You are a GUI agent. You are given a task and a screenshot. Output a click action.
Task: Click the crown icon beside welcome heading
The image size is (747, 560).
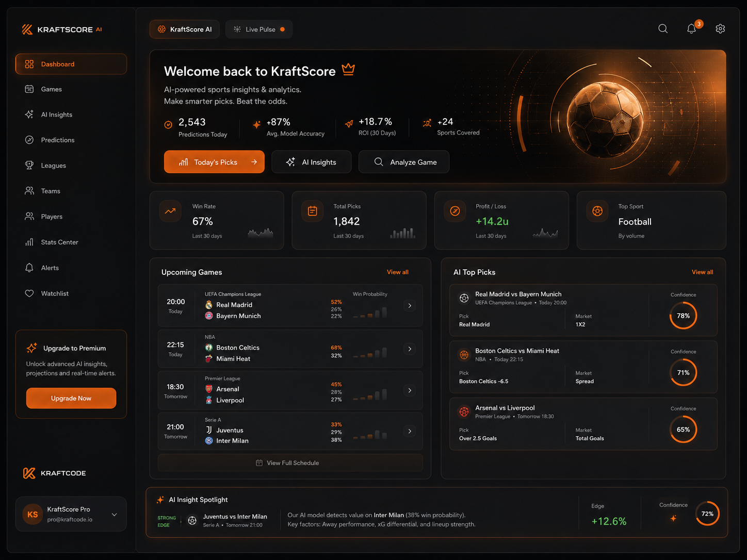click(349, 69)
